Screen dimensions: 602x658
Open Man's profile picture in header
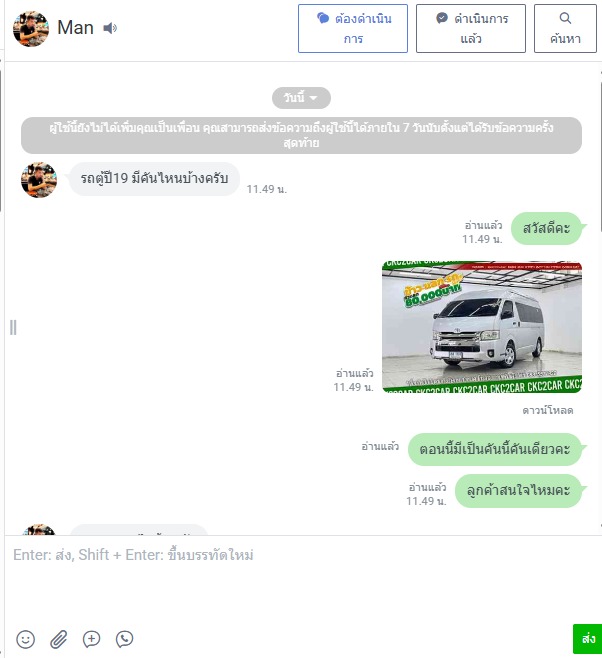click(31, 29)
